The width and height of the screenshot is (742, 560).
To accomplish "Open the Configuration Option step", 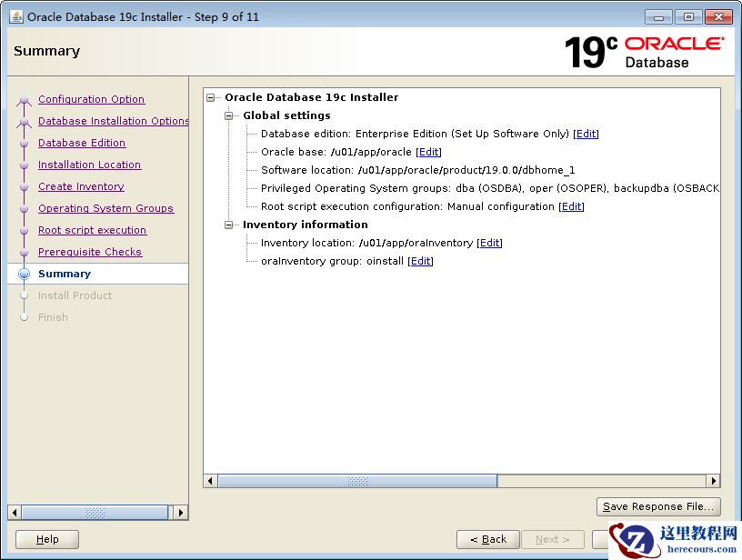I will 91,99.
